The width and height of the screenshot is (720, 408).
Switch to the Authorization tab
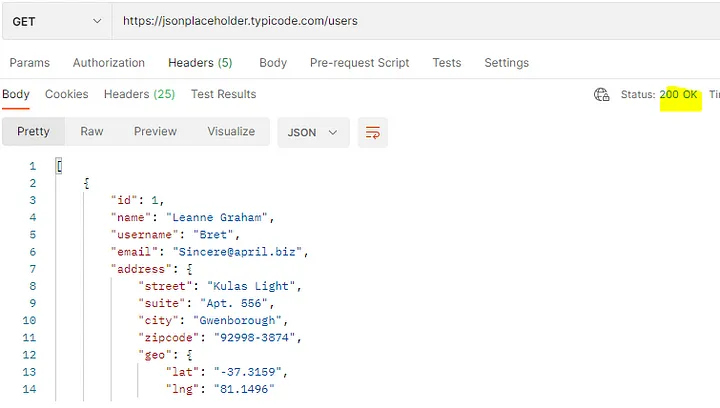coord(109,63)
